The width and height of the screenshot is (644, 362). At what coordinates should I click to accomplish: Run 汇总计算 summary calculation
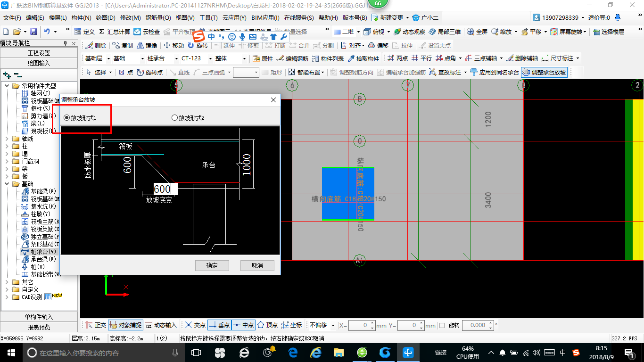(x=115, y=32)
